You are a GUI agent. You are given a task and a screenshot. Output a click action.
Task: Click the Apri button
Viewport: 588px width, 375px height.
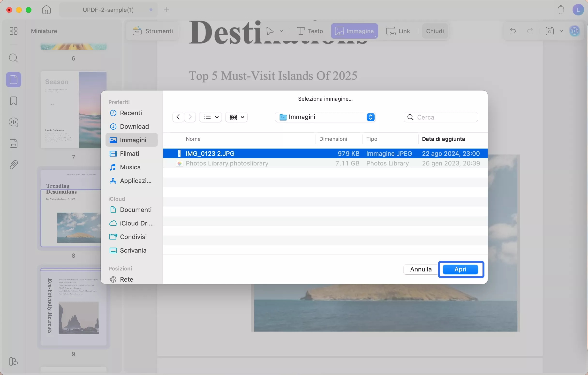(x=460, y=269)
